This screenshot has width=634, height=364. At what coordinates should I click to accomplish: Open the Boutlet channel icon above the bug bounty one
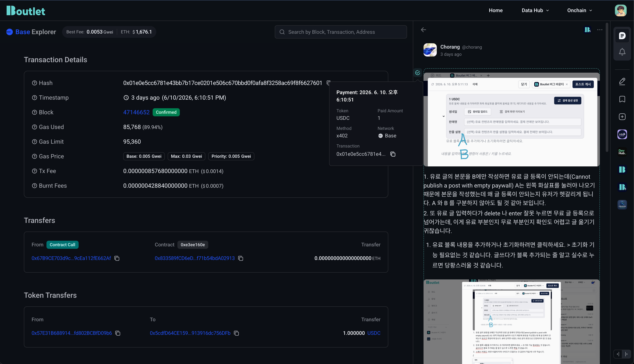point(622,170)
